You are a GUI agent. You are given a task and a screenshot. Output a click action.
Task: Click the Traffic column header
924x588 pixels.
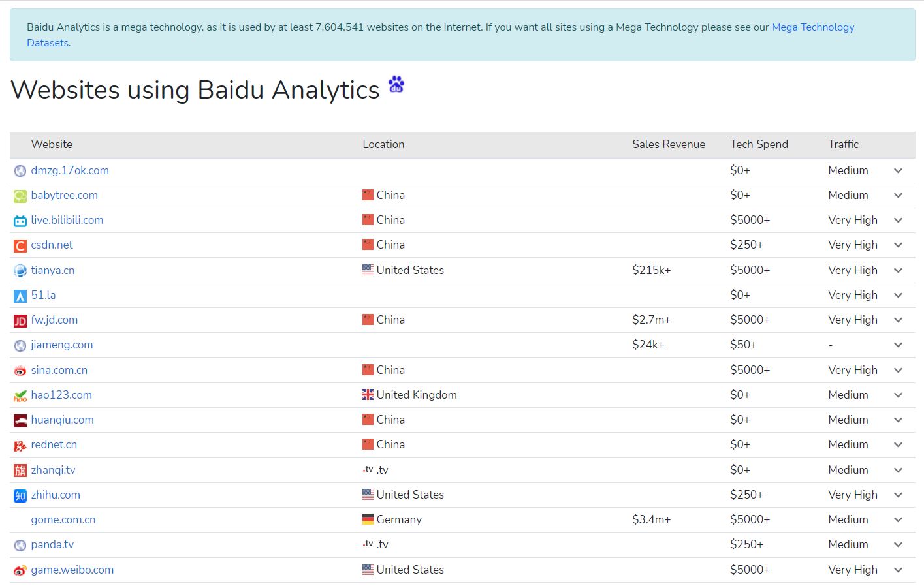(843, 144)
